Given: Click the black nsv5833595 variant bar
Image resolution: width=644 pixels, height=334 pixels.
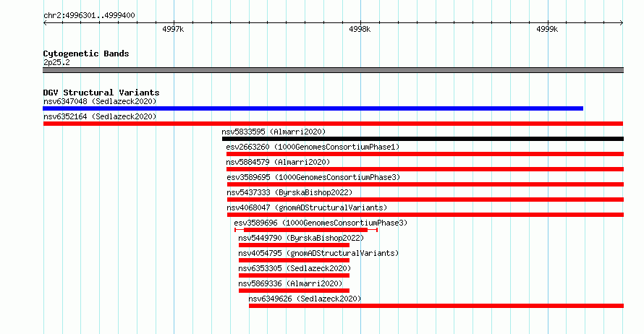Looking at the screenshot, I should 423,139.
